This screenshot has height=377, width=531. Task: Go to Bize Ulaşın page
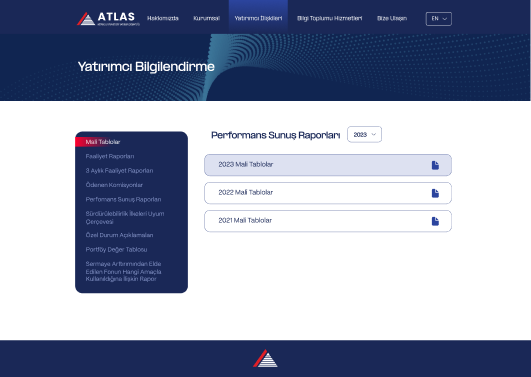392,18
